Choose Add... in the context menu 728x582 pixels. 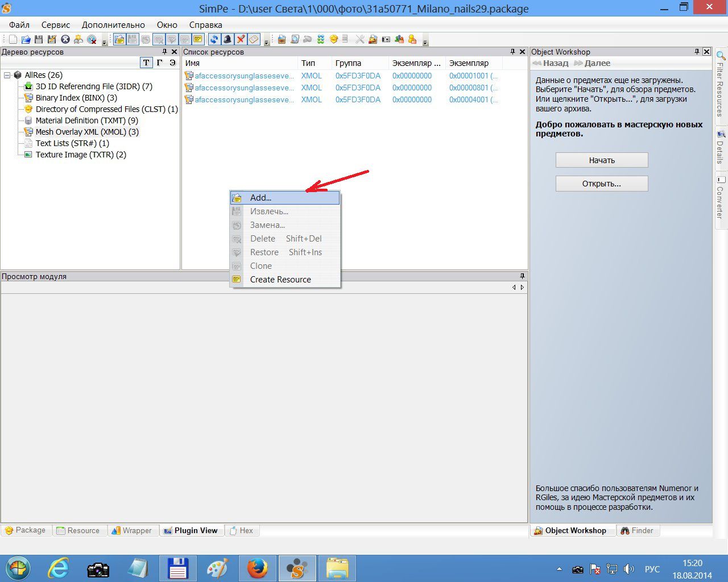(x=285, y=198)
